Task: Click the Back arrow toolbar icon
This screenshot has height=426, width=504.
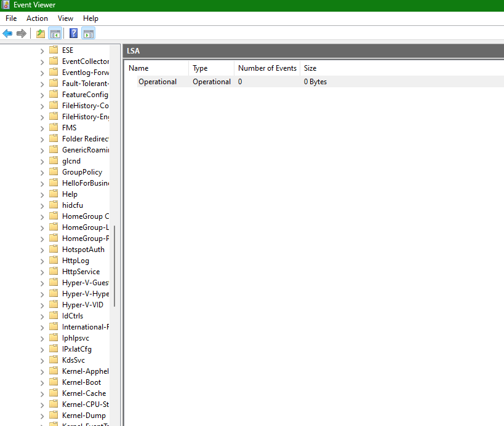Action: tap(7, 33)
